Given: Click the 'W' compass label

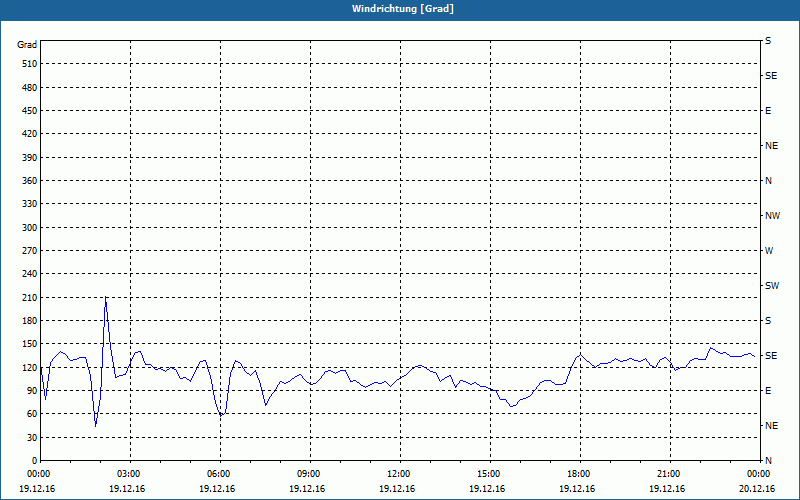Looking at the screenshot, I should click(769, 251).
